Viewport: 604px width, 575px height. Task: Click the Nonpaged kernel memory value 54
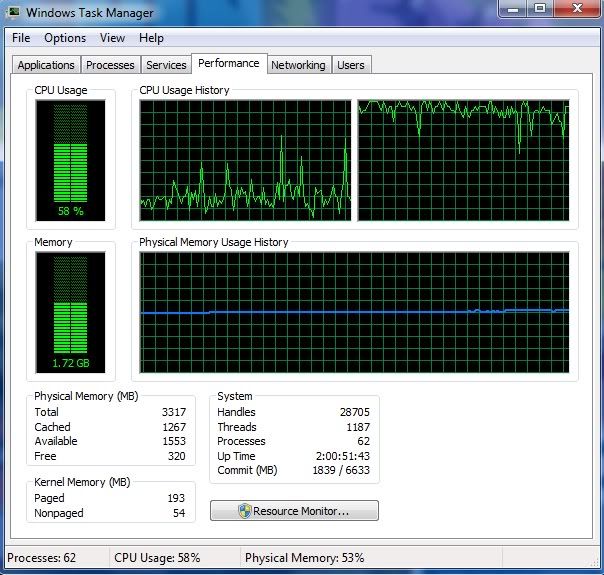179,513
